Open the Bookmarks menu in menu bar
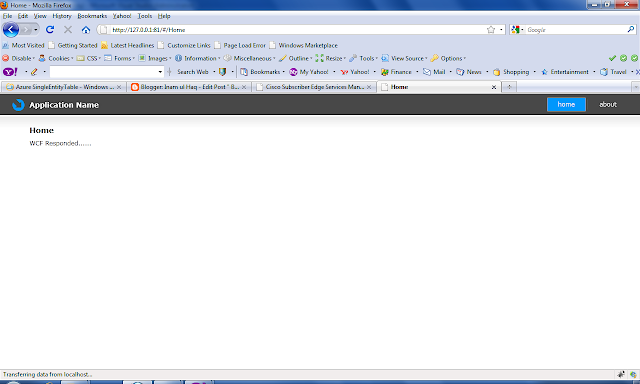The image size is (640, 384). pos(92,16)
